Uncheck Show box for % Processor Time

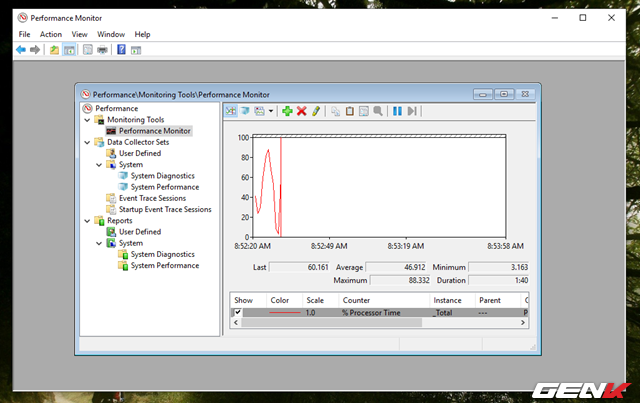[x=238, y=312]
